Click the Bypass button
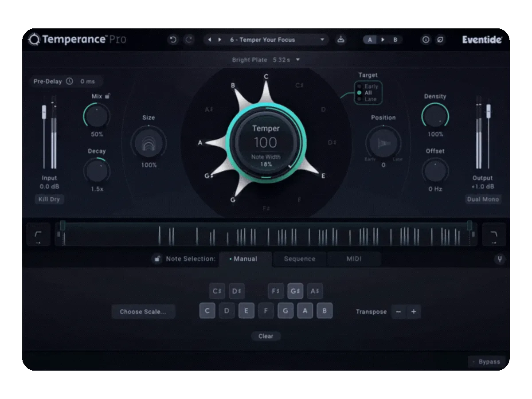Image resolution: width=532 pixels, height=399 pixels. 486,362
